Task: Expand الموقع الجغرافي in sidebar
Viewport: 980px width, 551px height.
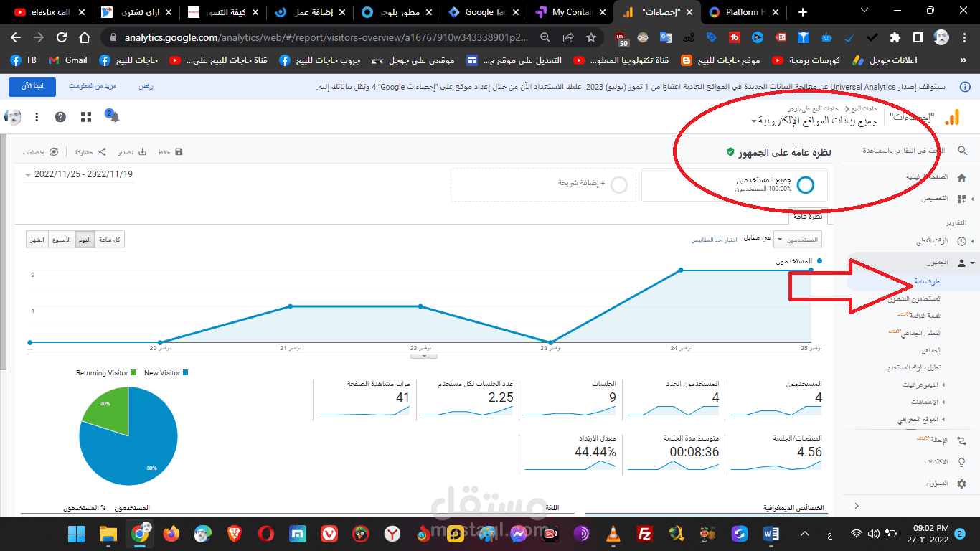Action: pos(922,420)
